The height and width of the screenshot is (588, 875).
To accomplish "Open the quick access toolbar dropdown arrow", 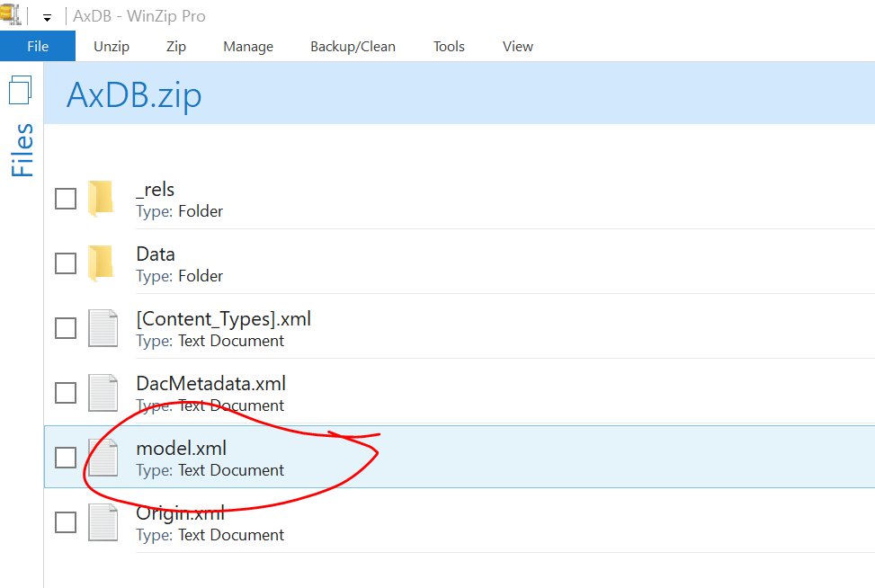I will point(47,17).
